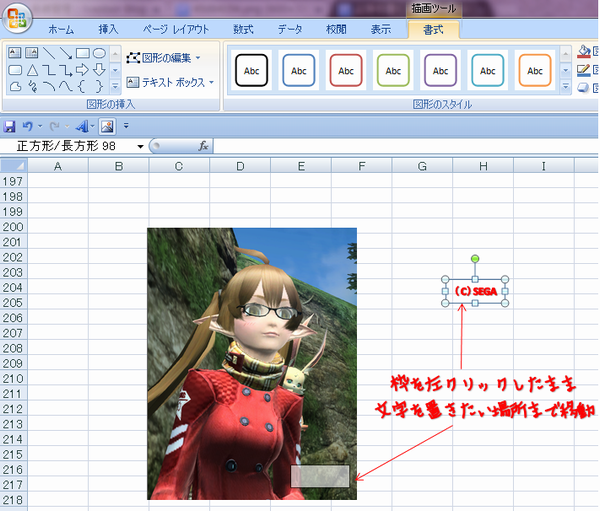The image size is (600, 511).
Task: Customize Quick Access Toolbar dropdown
Action: pyautogui.click(x=126, y=126)
